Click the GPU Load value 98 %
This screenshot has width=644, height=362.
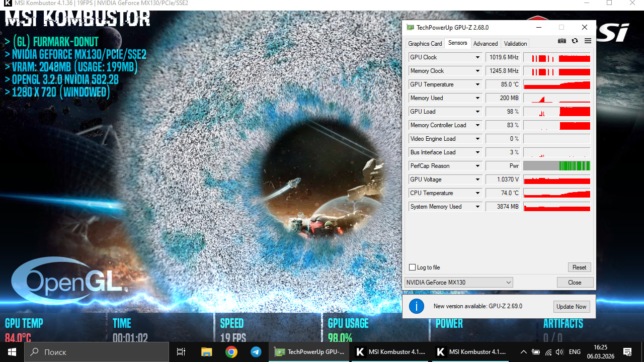click(503, 112)
